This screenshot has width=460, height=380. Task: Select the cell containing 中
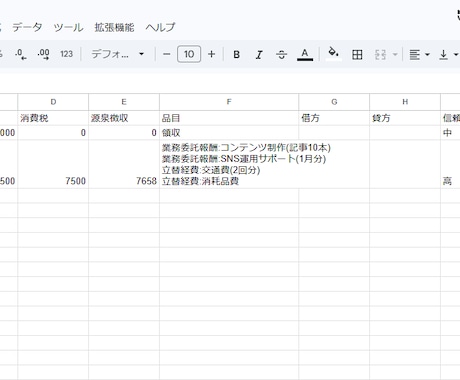pos(450,133)
